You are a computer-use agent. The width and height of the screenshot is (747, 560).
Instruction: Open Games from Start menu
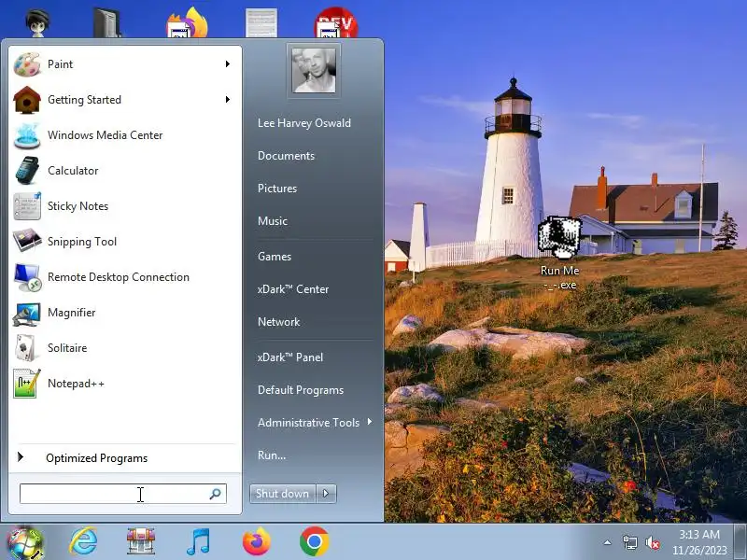coord(275,256)
